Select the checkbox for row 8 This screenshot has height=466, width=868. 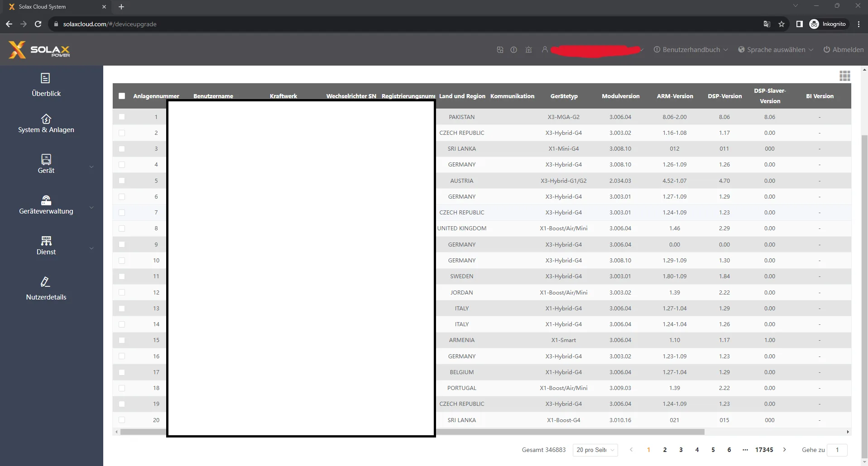[122, 228]
